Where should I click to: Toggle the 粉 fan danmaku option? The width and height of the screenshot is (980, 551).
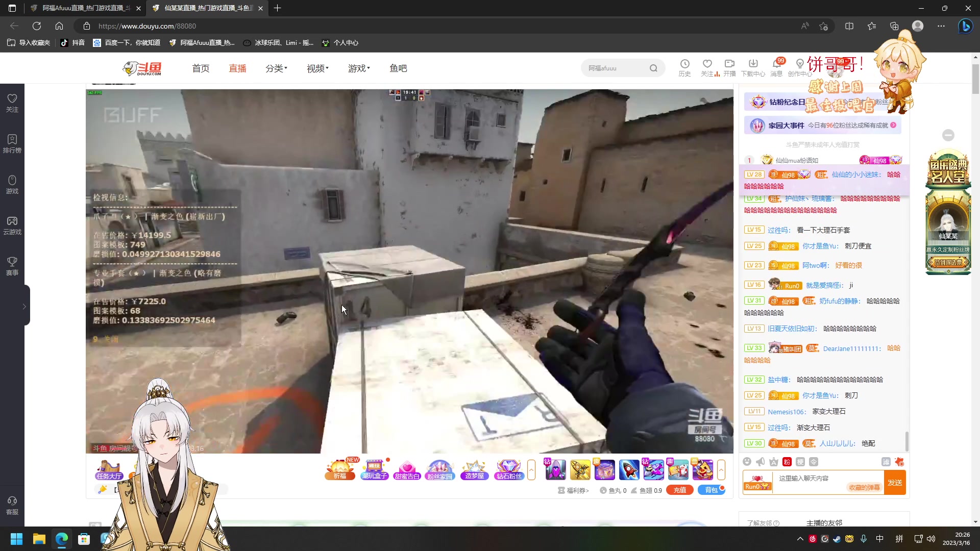click(x=787, y=462)
